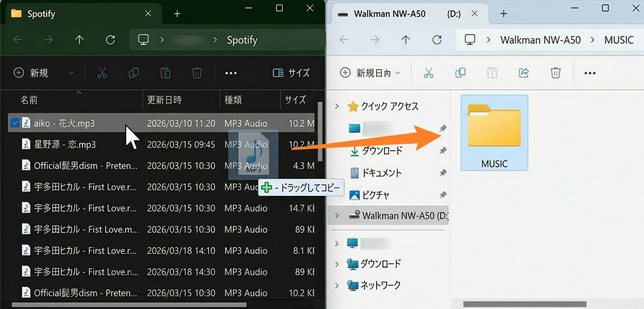Screen dimensions: 644x309
Task: Go up one level in Spotify window
Action: coord(79,40)
